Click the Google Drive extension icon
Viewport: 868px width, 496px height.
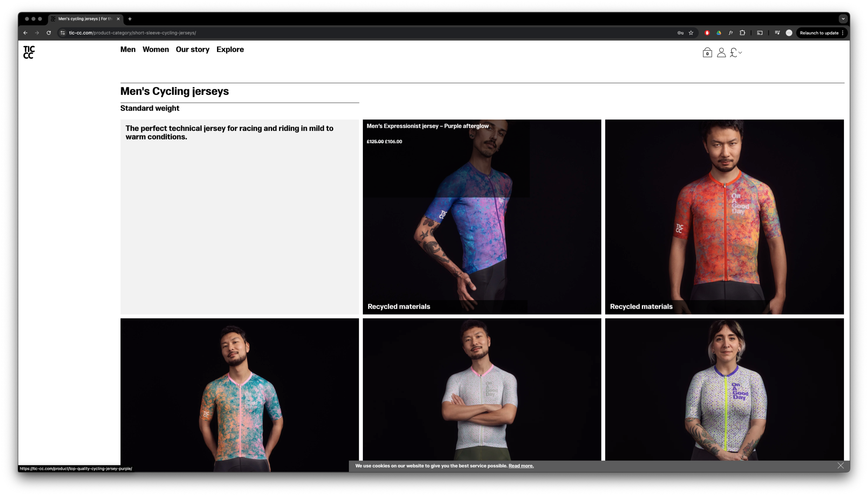(x=718, y=33)
